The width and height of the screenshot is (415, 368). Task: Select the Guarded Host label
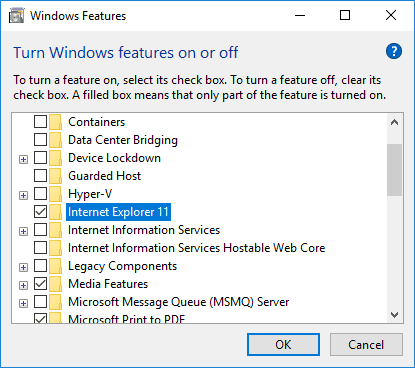pos(104,176)
